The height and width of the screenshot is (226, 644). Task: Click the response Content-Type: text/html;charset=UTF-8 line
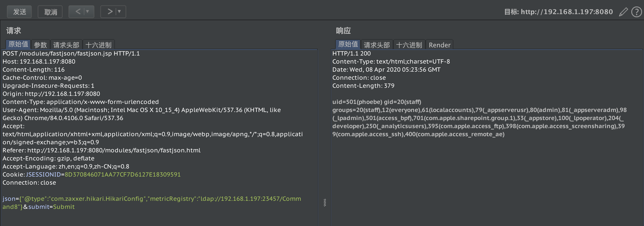[x=391, y=62]
